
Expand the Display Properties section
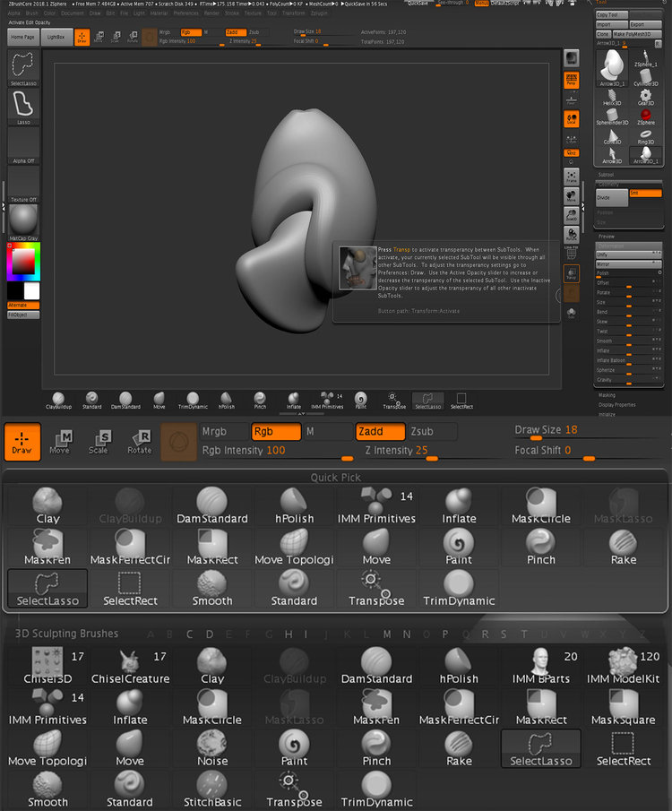(x=616, y=405)
